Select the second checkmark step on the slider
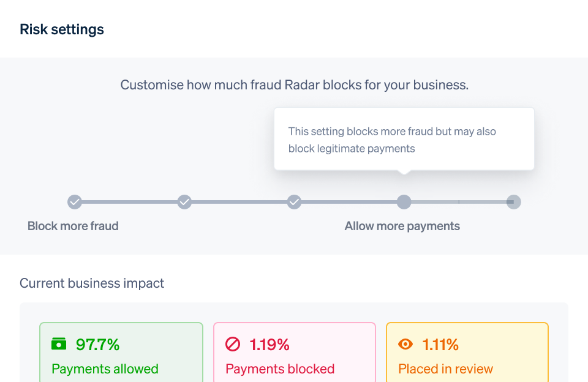588x382 pixels. (184, 201)
